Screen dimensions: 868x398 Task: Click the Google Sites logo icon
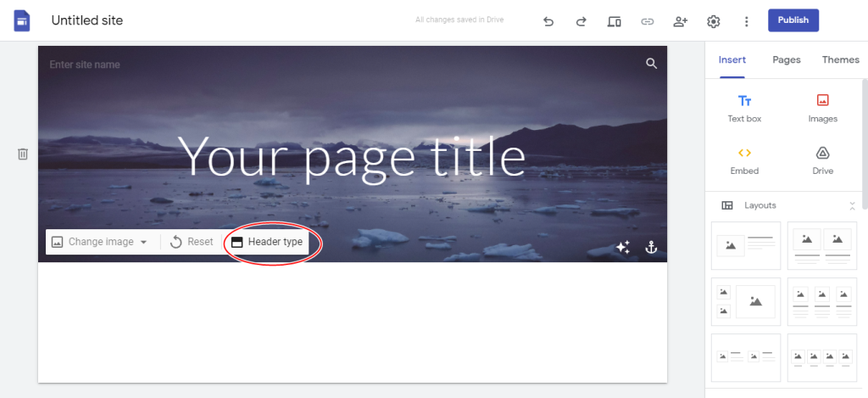(x=22, y=21)
